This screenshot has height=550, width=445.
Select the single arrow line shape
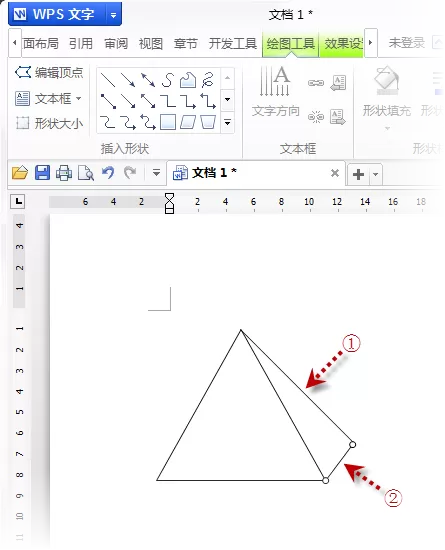click(x=128, y=80)
